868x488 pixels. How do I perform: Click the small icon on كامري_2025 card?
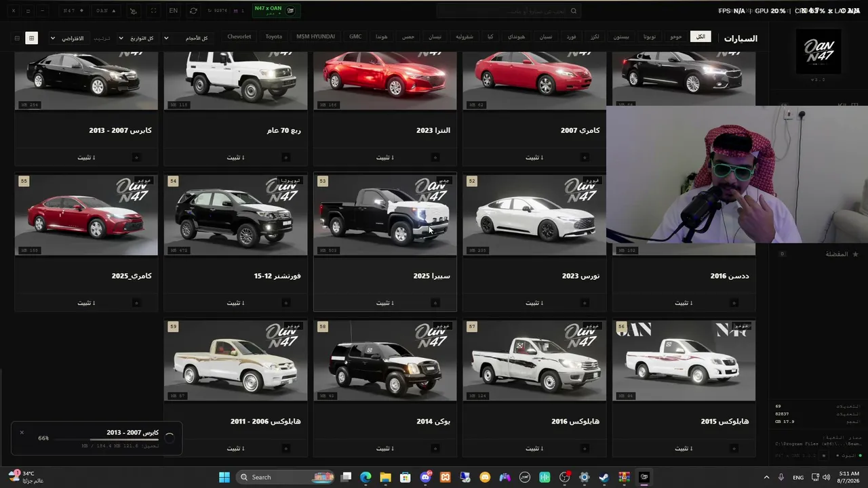136,303
